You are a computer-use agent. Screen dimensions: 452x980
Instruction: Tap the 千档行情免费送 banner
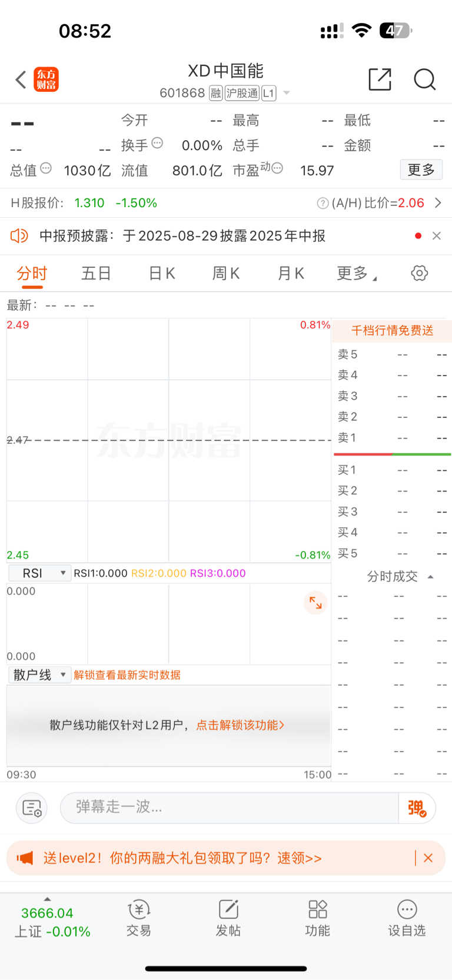pyautogui.click(x=392, y=331)
